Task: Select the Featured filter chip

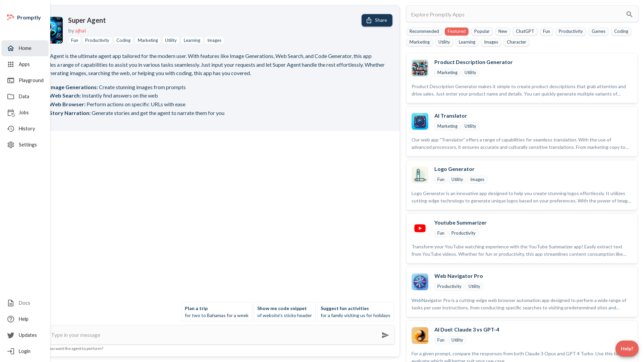Action: pyautogui.click(x=457, y=32)
